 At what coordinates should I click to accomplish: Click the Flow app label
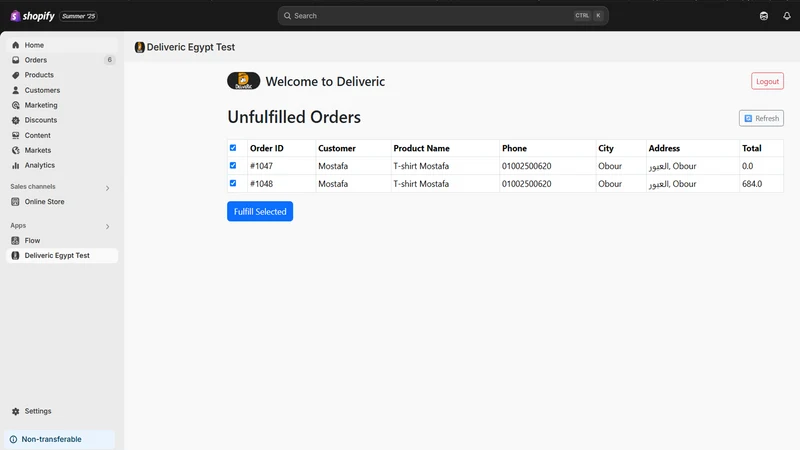point(32,240)
